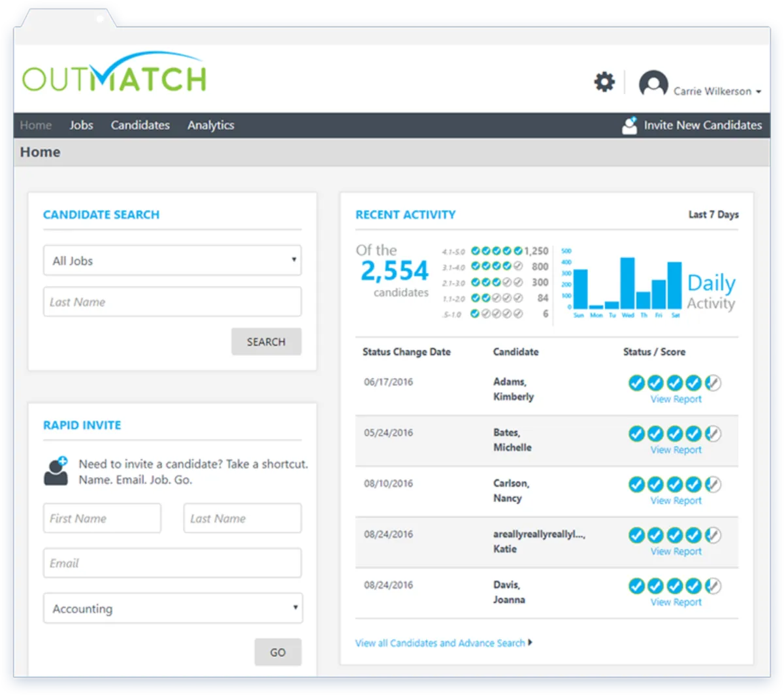784x695 pixels.
Task: Go to the Home menu item
Action: coord(36,125)
